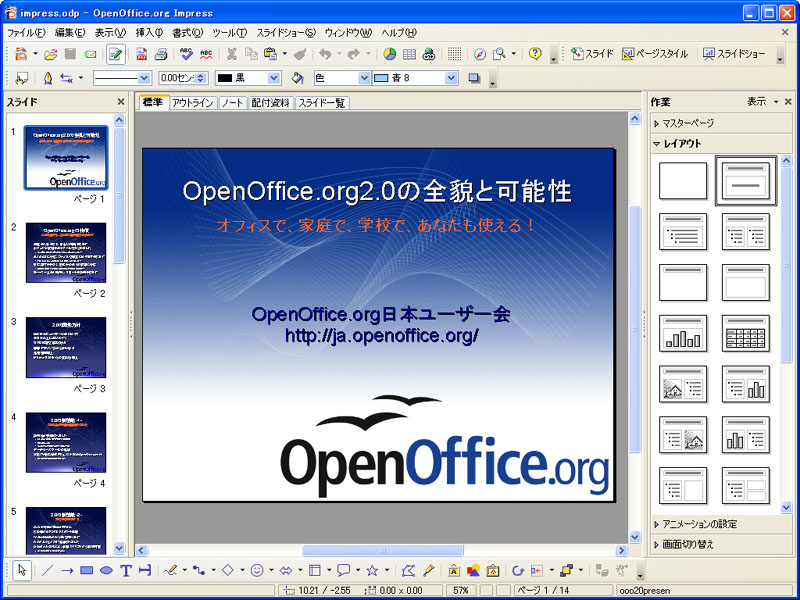Start presentation with スライドショー toolbar button

[734, 54]
